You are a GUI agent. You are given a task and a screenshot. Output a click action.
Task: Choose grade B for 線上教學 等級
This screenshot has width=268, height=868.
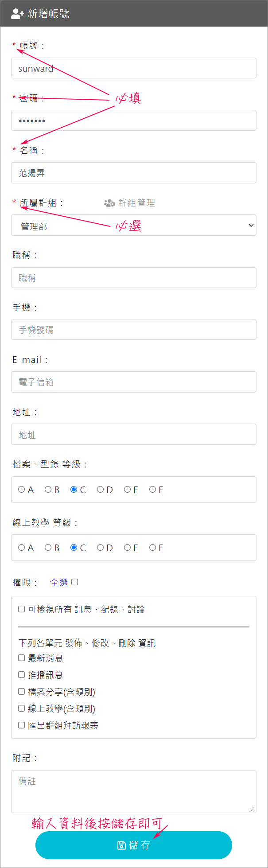(x=48, y=548)
